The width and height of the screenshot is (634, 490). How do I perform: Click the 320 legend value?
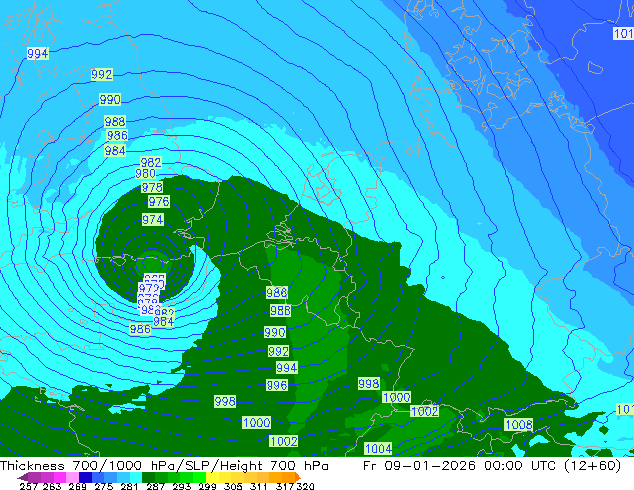click(x=305, y=486)
